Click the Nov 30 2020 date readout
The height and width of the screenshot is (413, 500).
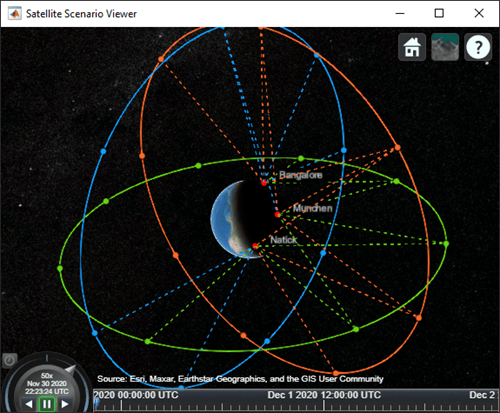tap(47, 384)
